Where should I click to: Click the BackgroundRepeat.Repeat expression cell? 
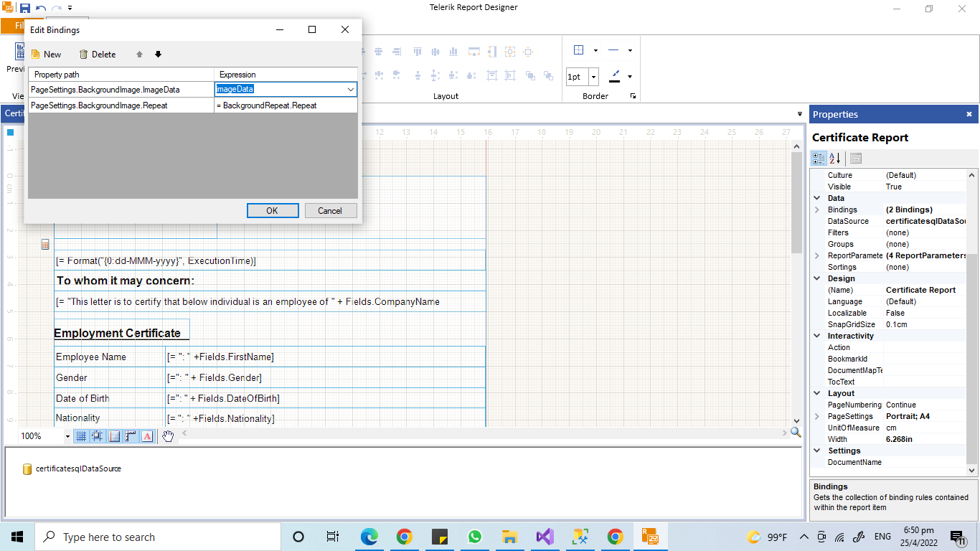pyautogui.click(x=286, y=105)
